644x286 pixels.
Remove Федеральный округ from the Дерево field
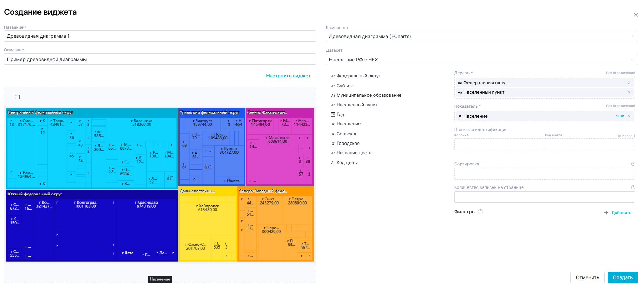point(629,83)
